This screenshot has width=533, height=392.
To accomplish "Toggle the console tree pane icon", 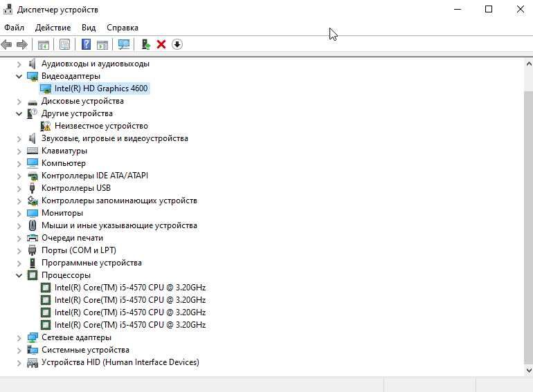I will [43, 44].
